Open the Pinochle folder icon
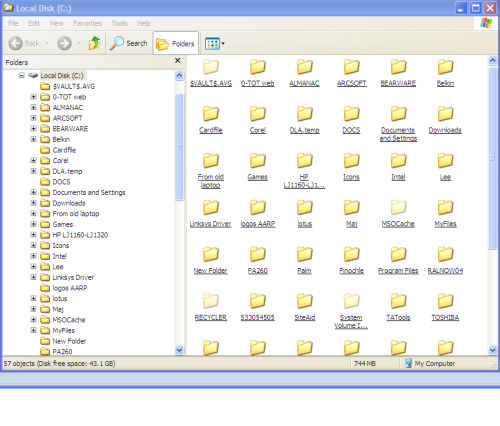 tap(351, 254)
